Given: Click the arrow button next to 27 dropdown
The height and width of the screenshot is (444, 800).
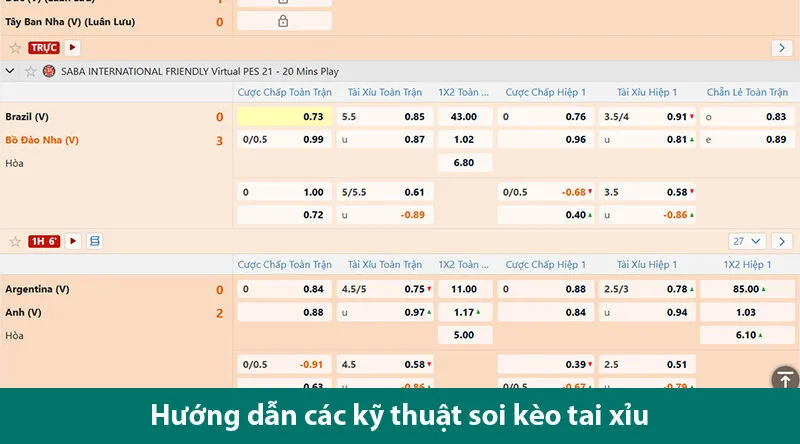Looking at the screenshot, I should 782,241.
